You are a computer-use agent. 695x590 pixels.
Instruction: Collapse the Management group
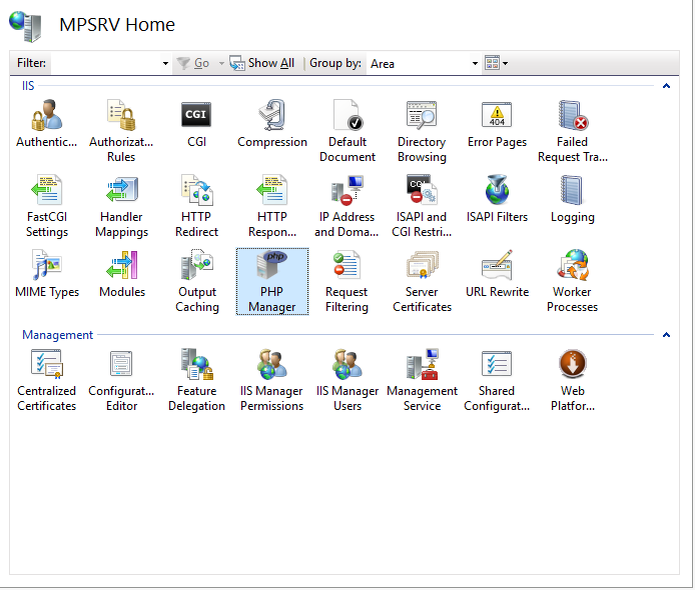pos(666,335)
